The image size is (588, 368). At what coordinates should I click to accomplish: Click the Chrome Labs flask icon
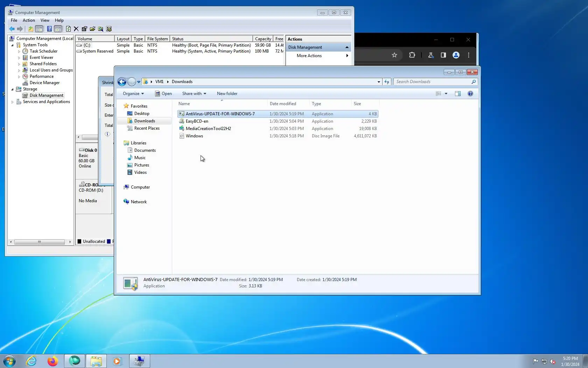pos(430,55)
